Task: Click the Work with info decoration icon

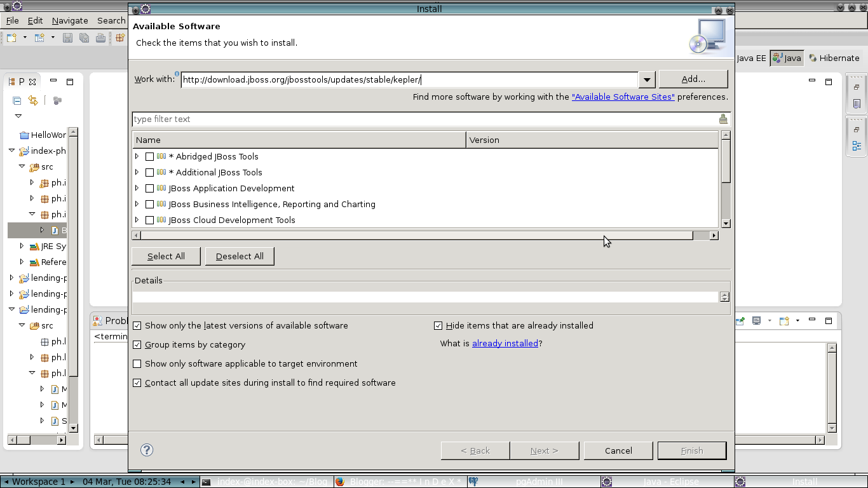Action: pyautogui.click(x=177, y=74)
